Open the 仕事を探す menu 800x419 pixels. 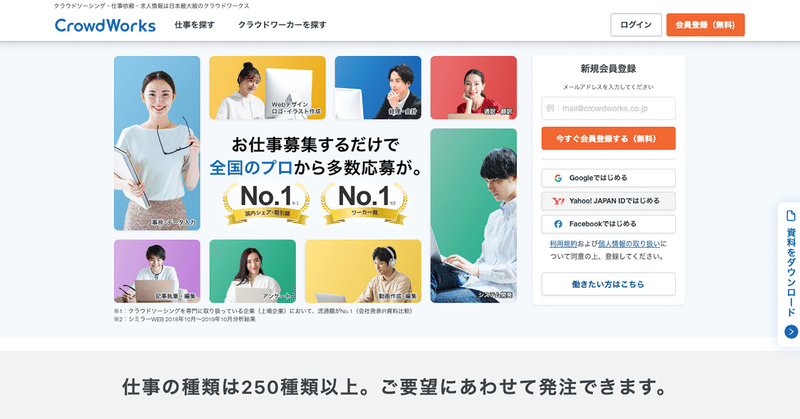pos(194,24)
